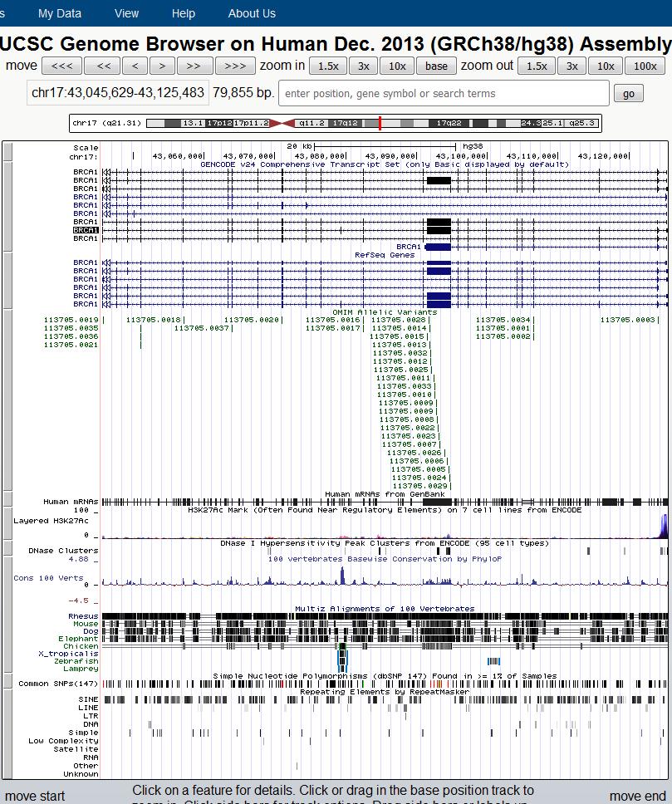Select OMIM variant 113705.0020
The width and height of the screenshot is (672, 804).
252,320
